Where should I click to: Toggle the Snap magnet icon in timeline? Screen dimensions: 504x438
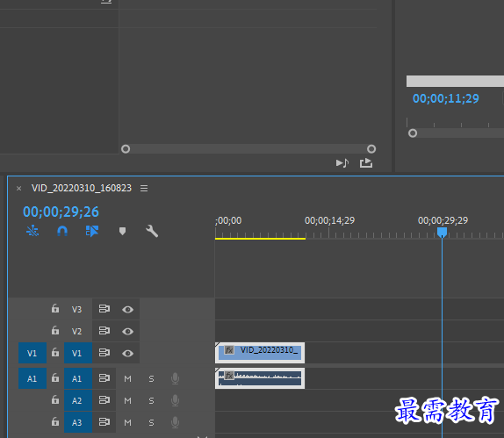point(62,231)
